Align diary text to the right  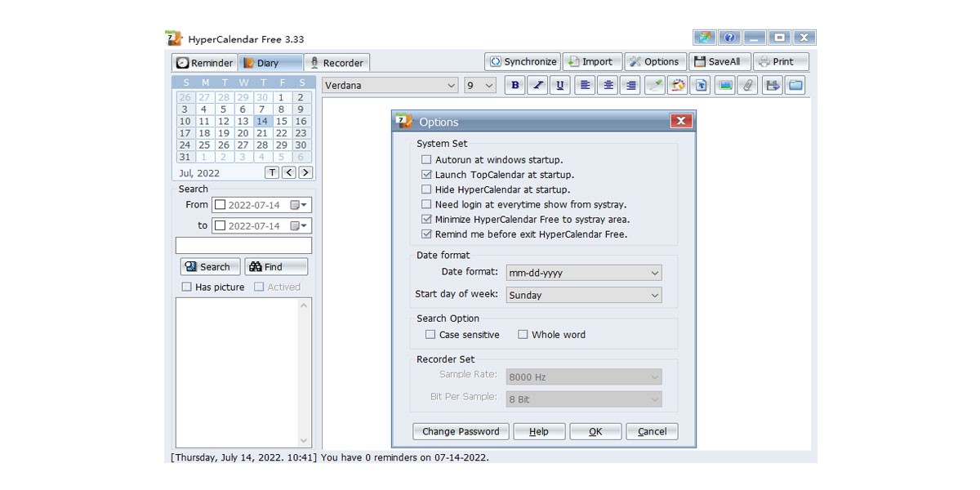coord(630,85)
